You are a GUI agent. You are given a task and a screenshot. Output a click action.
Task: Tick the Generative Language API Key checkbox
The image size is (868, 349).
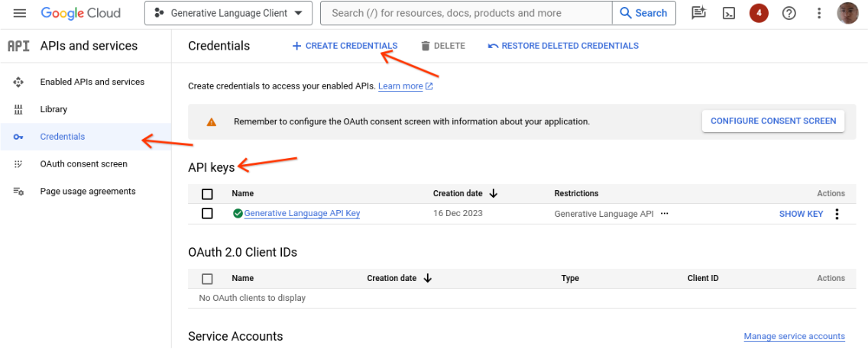click(207, 214)
